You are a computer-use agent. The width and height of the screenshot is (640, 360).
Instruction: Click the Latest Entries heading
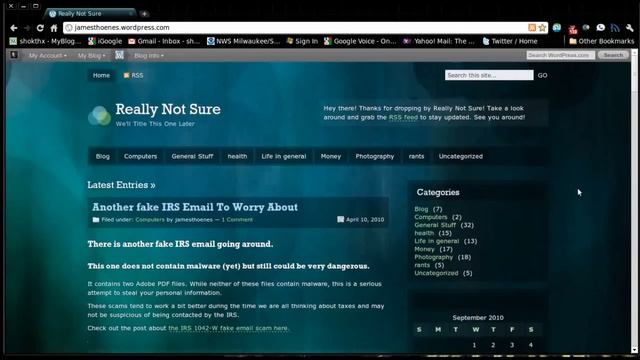(x=121, y=185)
